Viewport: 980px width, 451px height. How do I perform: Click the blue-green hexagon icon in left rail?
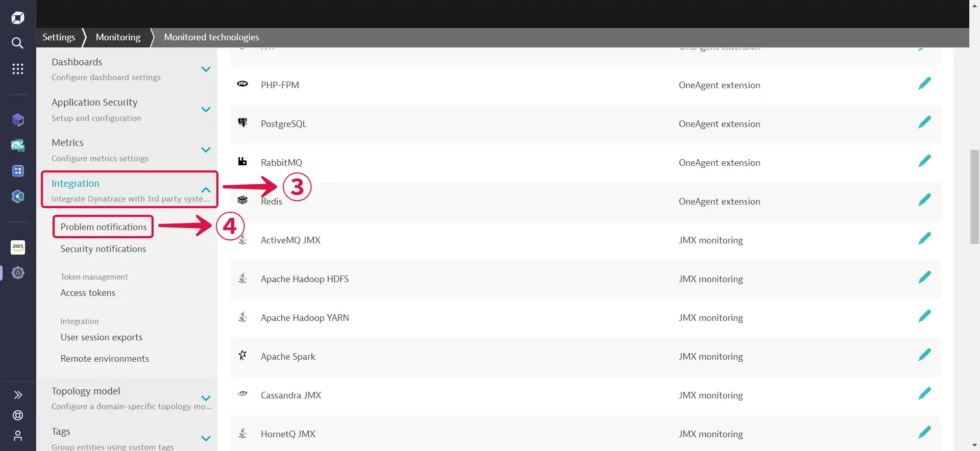(x=18, y=196)
